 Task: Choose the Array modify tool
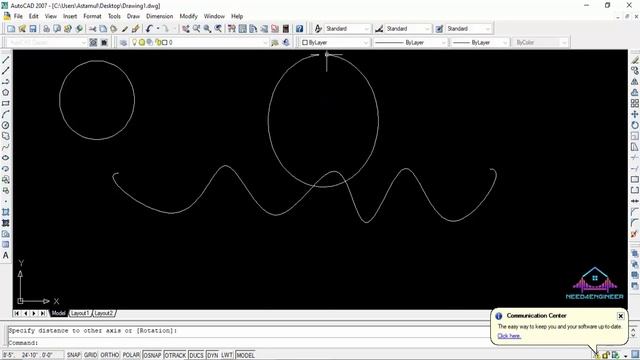(x=635, y=104)
